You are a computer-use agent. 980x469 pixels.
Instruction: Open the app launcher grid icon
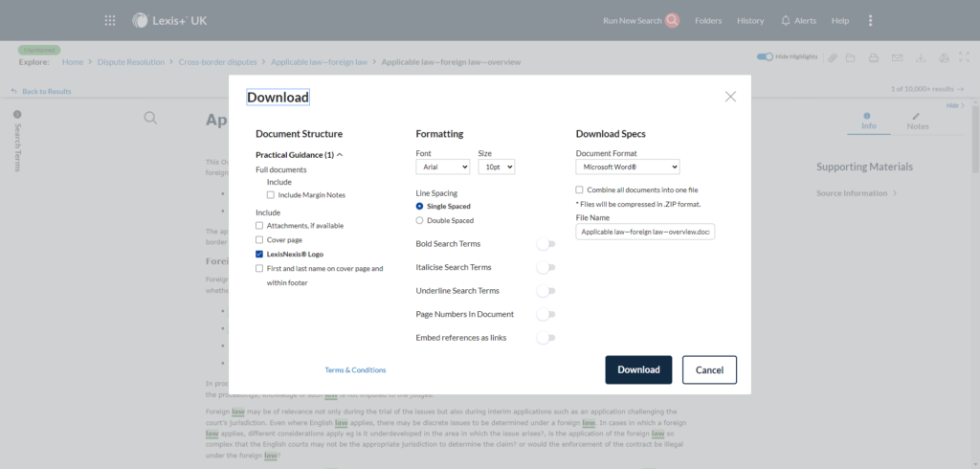(x=110, y=20)
